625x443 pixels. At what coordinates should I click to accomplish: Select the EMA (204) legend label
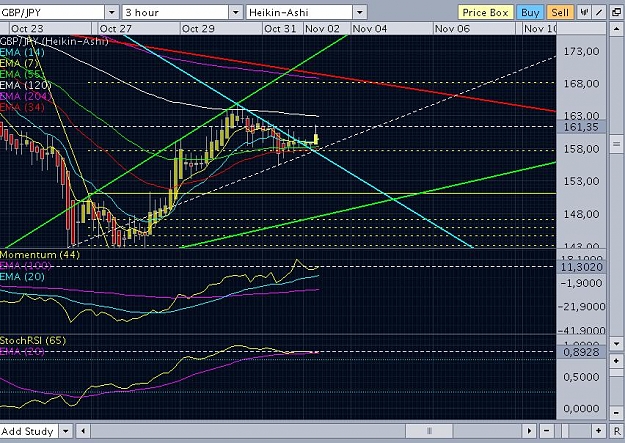[x=26, y=96]
